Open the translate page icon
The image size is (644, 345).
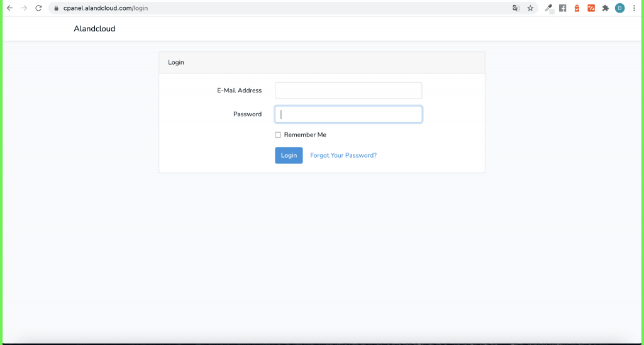[x=516, y=8]
